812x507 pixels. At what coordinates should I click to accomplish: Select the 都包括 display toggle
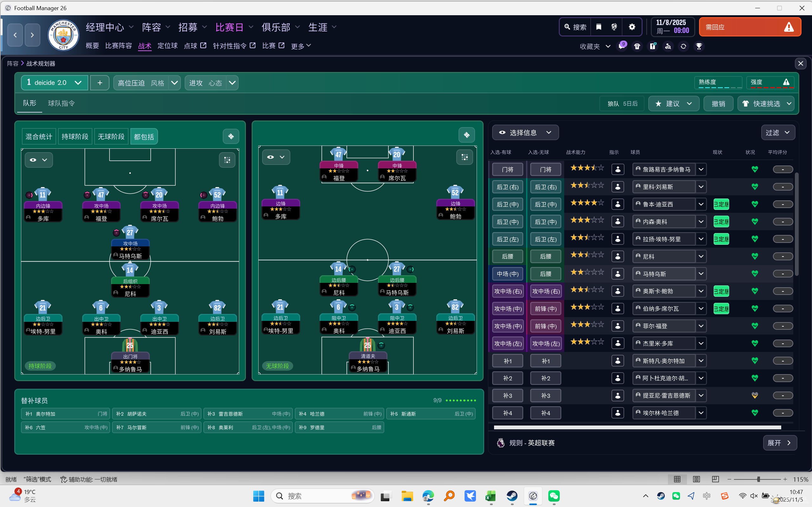(x=144, y=136)
